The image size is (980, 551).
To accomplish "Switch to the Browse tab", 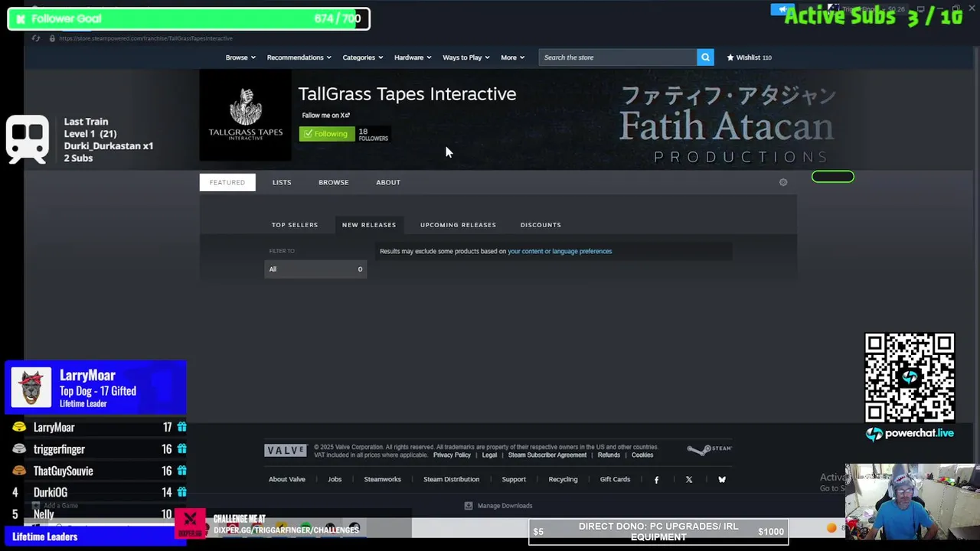I will tap(333, 182).
